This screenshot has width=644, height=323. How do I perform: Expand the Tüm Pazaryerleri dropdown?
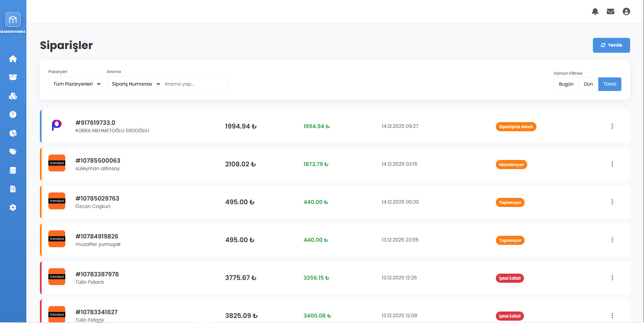click(x=75, y=84)
